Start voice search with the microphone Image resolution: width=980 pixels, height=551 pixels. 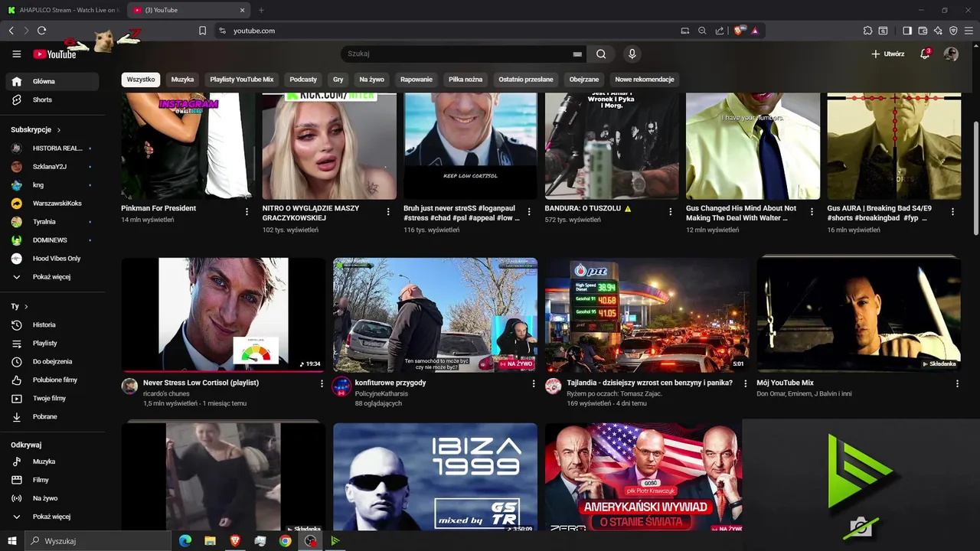632,54
